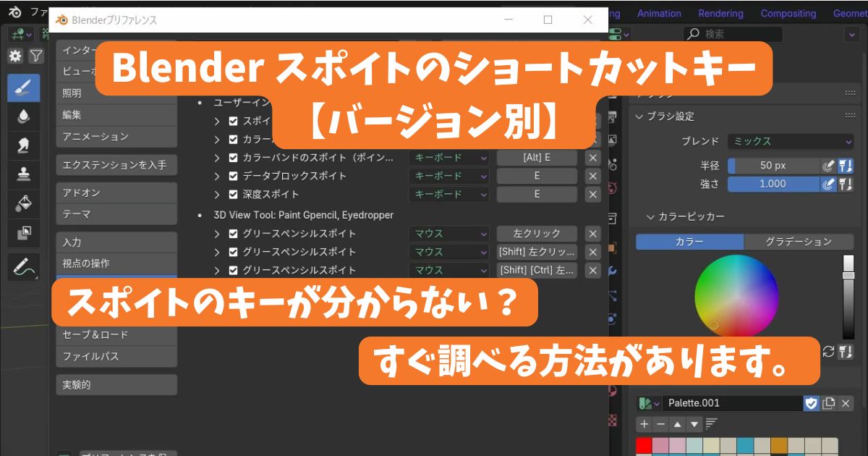The width and height of the screenshot is (868, 456).
Task: Toggle pressure sensitivity for 半径
Action: pos(830,165)
